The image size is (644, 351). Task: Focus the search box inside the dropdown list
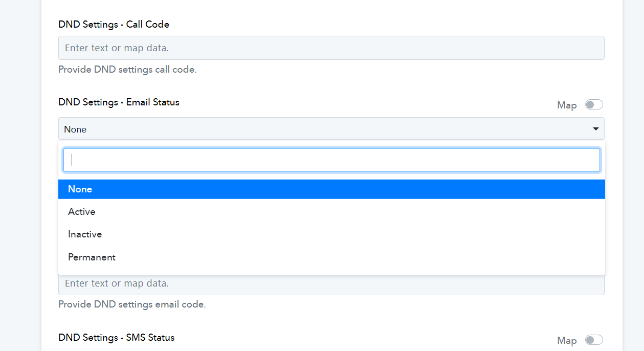pyautogui.click(x=331, y=160)
